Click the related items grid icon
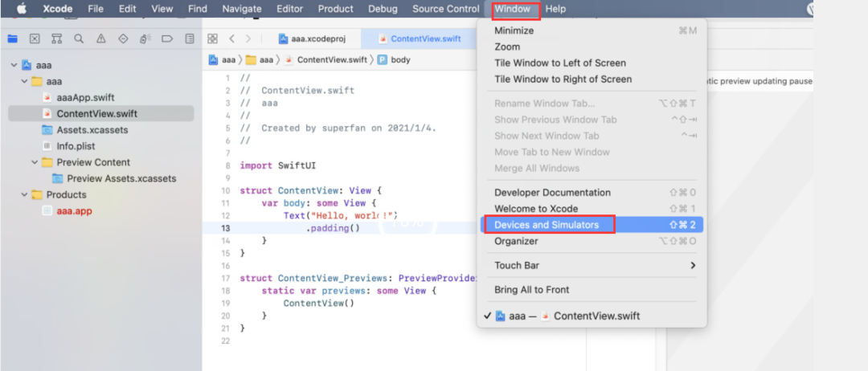 click(x=212, y=39)
